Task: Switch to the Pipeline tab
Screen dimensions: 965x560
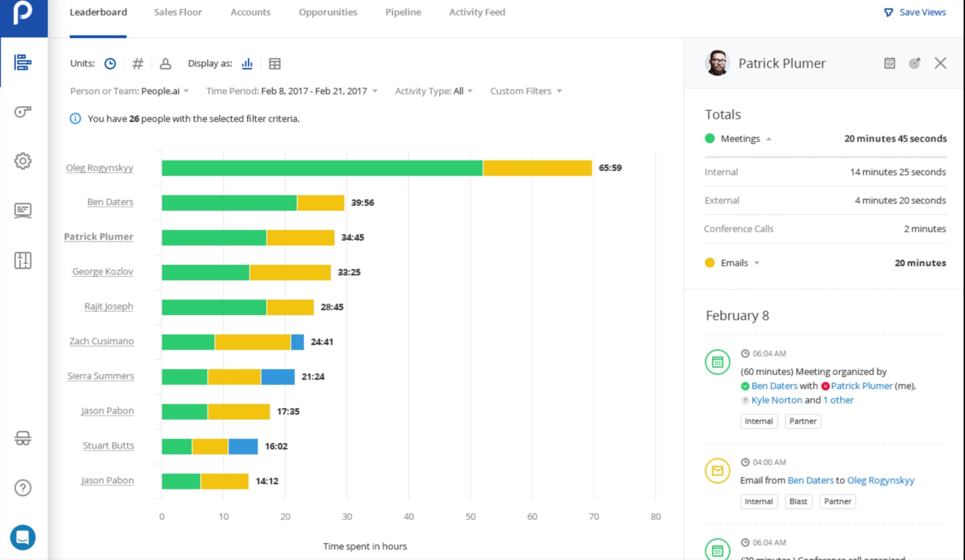Action: 403,12
